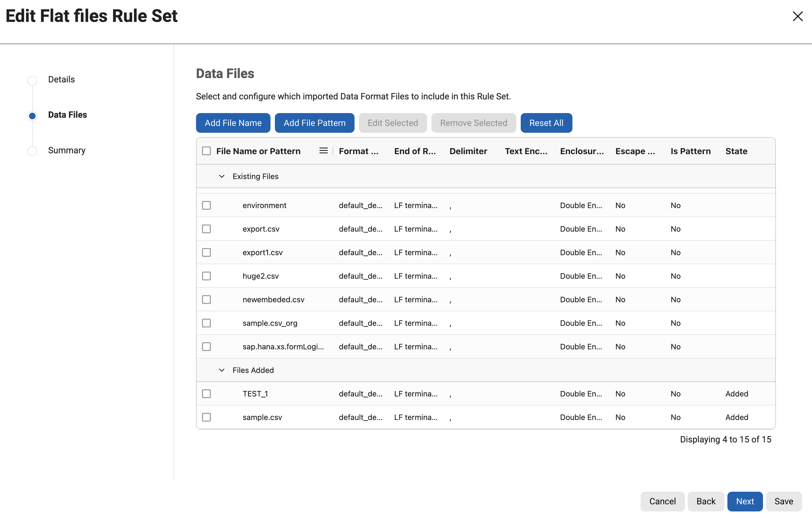Go to the Details wizard step

61,80
